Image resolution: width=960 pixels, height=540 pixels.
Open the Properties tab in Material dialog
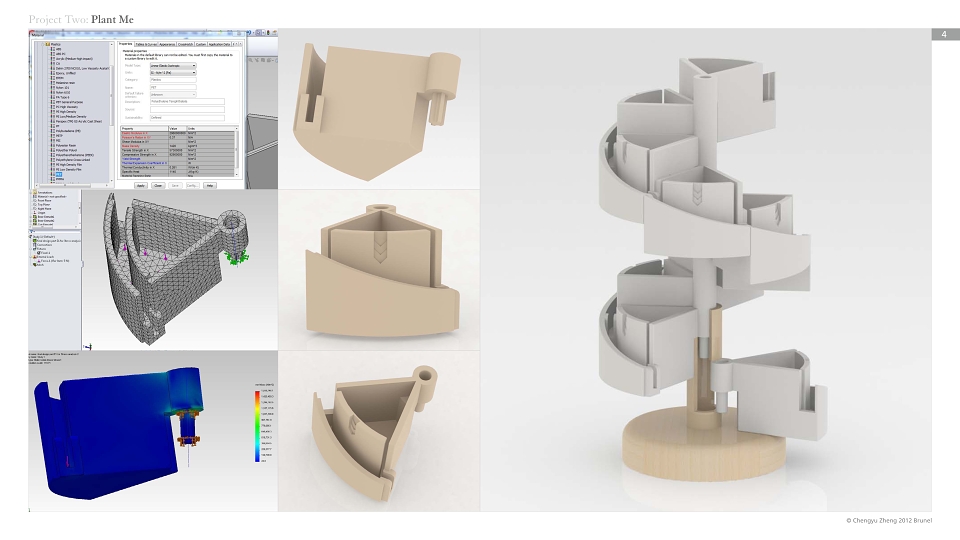126,44
